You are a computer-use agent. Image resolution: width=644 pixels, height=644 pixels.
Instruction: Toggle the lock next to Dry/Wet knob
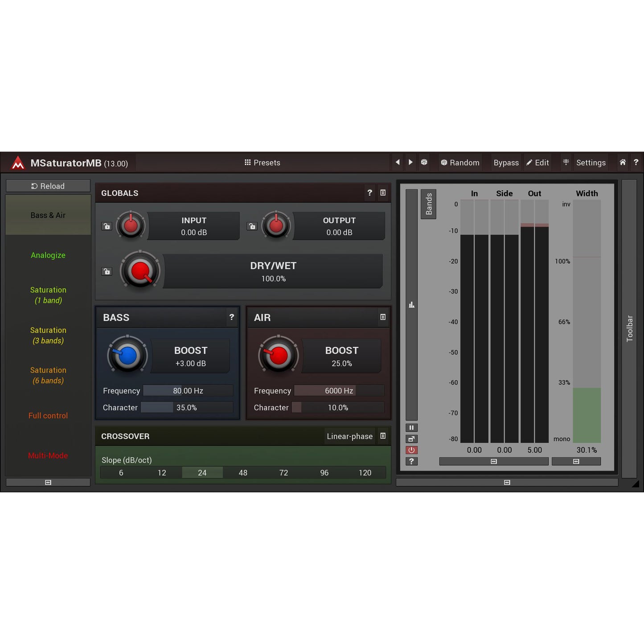coord(107,271)
